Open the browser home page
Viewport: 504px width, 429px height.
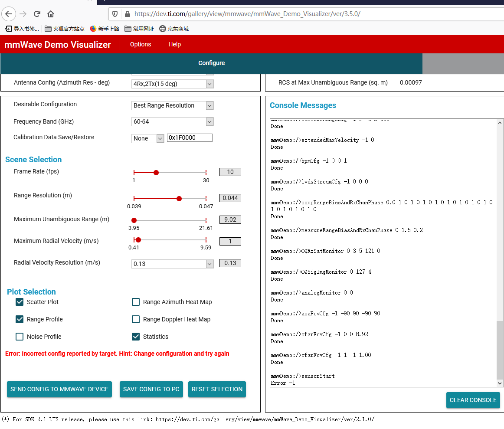tap(50, 13)
